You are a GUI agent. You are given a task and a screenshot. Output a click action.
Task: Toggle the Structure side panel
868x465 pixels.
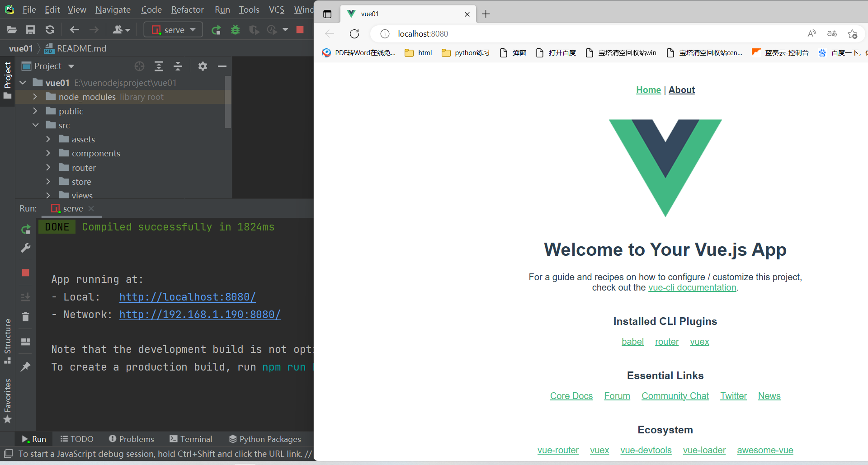coord(7,341)
